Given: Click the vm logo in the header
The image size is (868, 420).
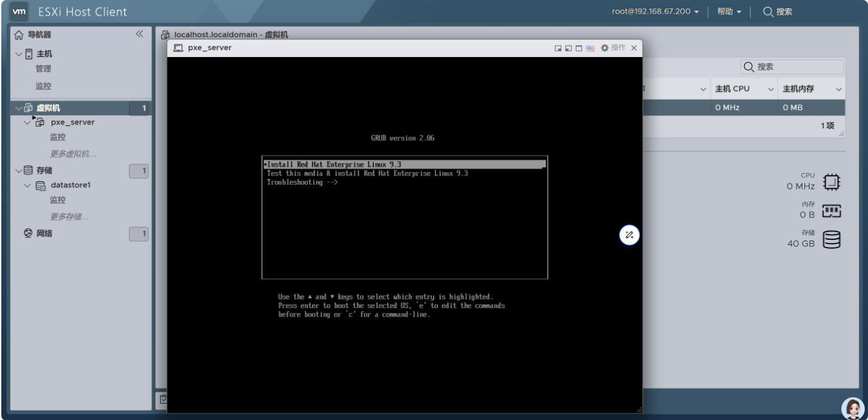Looking at the screenshot, I should point(20,12).
